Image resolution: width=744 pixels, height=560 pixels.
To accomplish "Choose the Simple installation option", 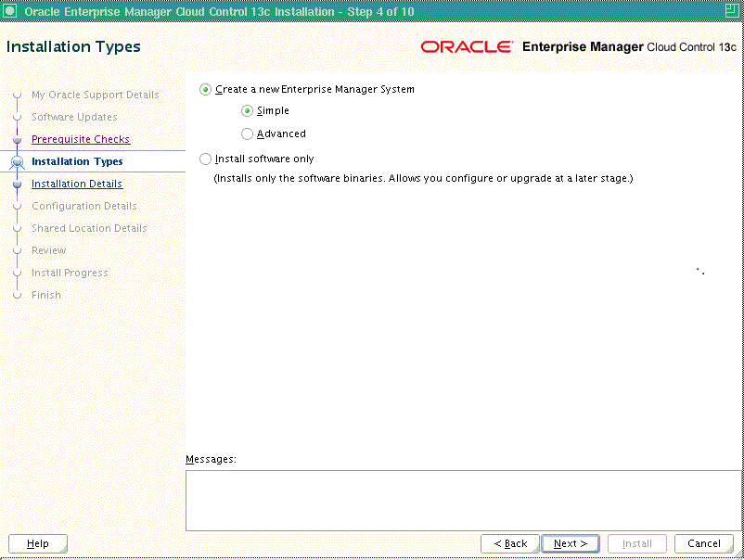I will 247,111.
